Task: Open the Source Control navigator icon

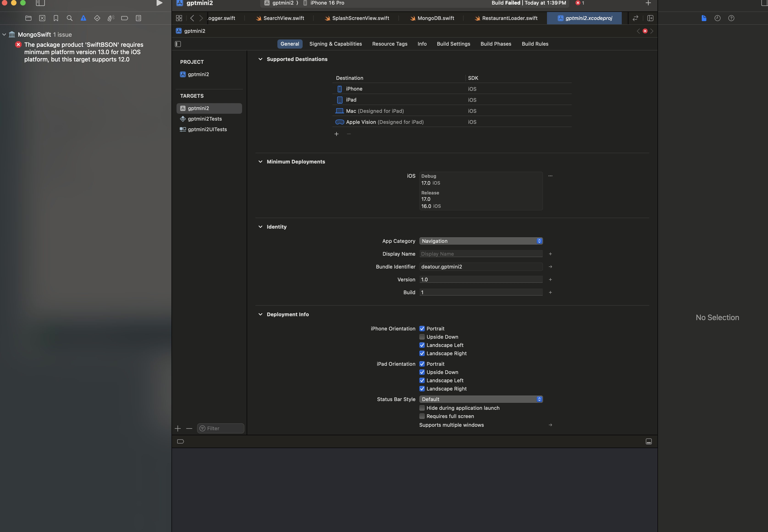Action: [x=42, y=18]
